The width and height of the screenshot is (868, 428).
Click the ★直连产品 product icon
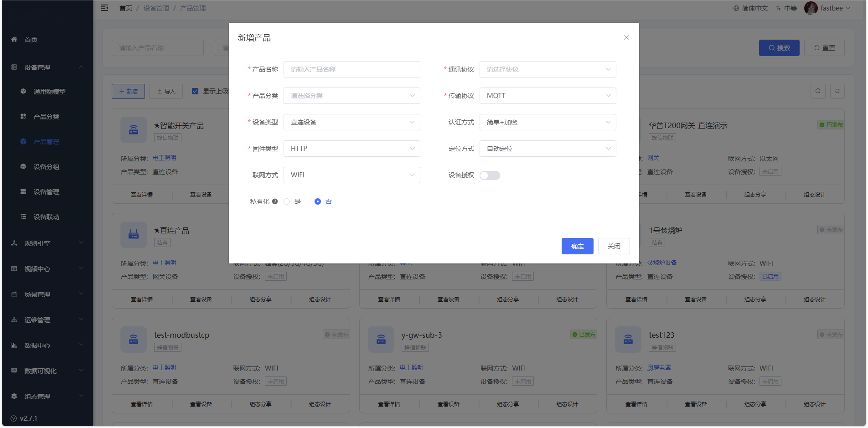pos(134,235)
